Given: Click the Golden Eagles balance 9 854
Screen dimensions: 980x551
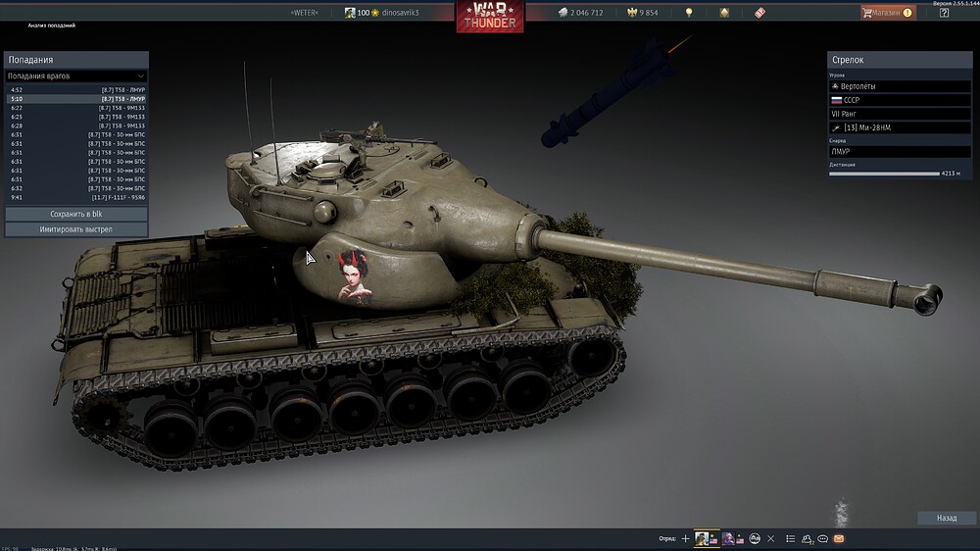Looking at the screenshot, I should point(643,13).
